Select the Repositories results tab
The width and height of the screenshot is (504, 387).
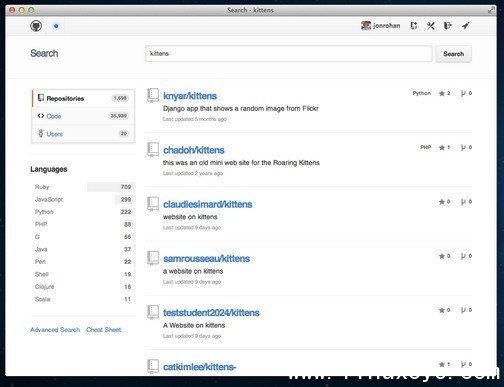(x=83, y=98)
